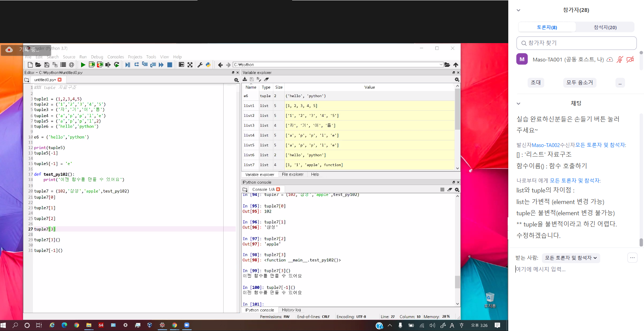This screenshot has height=331, width=644.
Task: Open the History log tab
Action: click(291, 310)
